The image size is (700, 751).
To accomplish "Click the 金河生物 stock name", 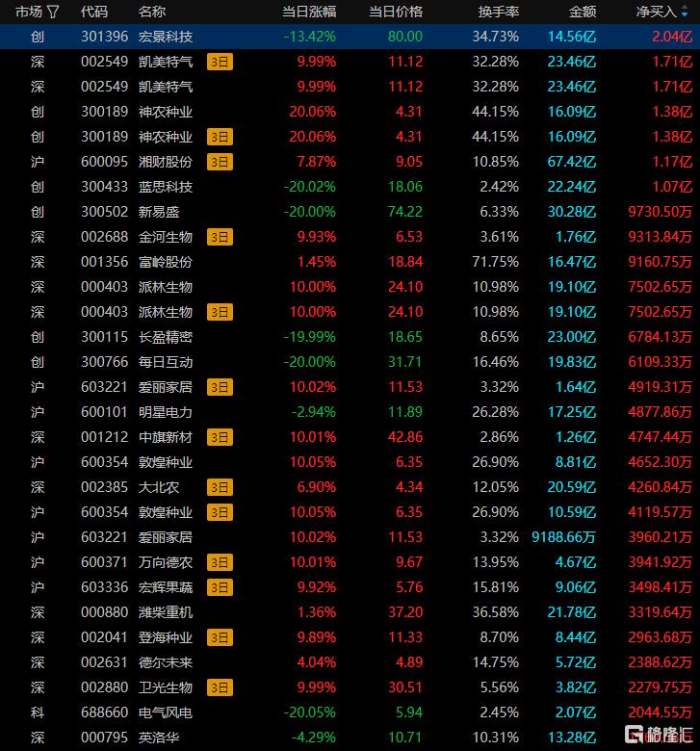I will point(166,237).
